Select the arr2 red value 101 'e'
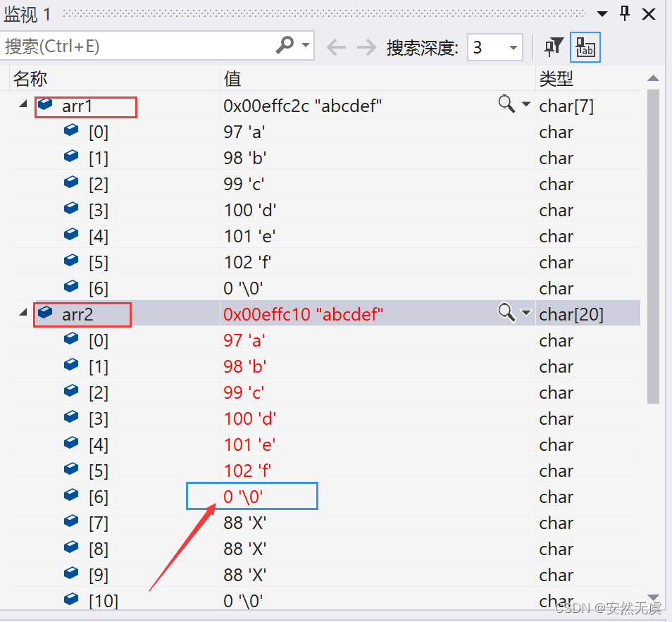Screen dimensions: 672x622 click(x=249, y=444)
